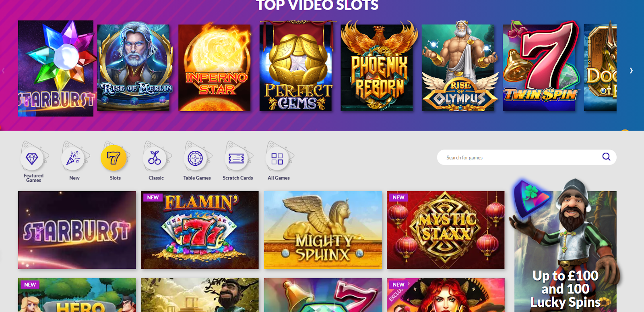This screenshot has height=312, width=644.
Task: Open the Featured Games diamond icon
Action: 32,158
